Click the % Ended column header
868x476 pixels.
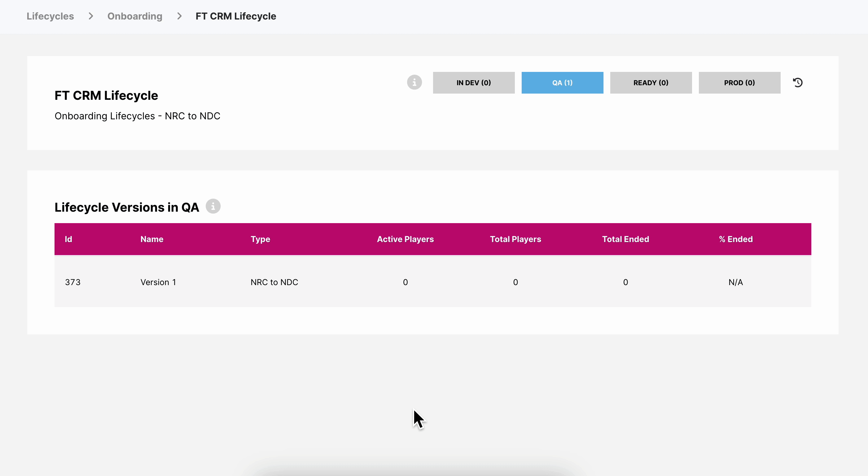[x=736, y=239]
